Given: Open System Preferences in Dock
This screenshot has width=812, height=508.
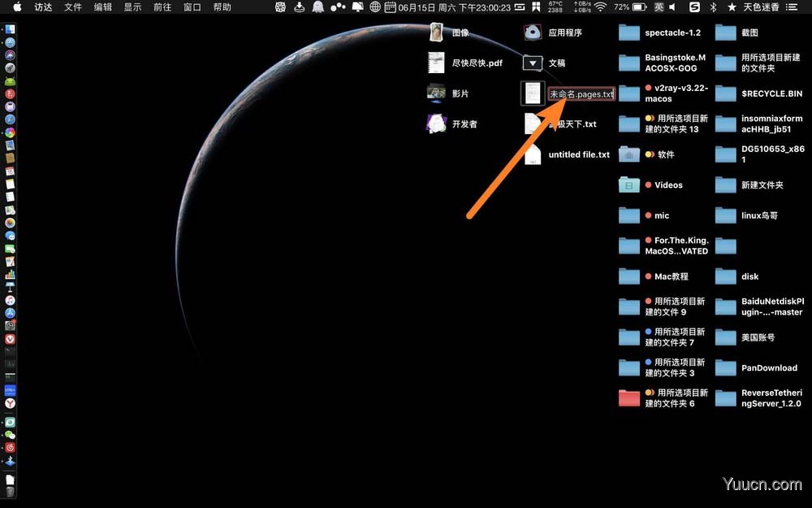Looking at the screenshot, I should pyautogui.click(x=10, y=326).
